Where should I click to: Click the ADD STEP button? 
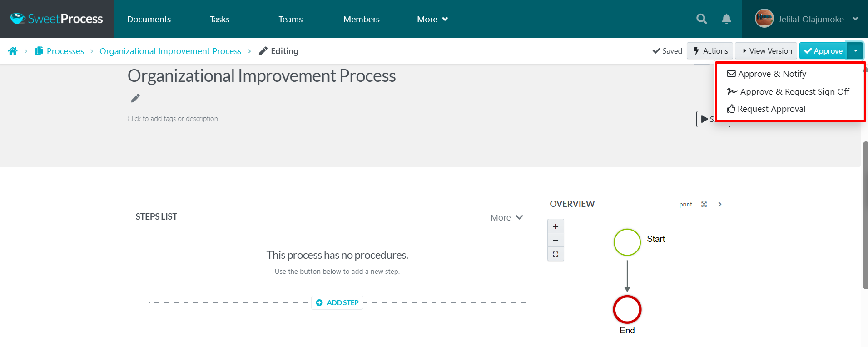[x=337, y=302]
